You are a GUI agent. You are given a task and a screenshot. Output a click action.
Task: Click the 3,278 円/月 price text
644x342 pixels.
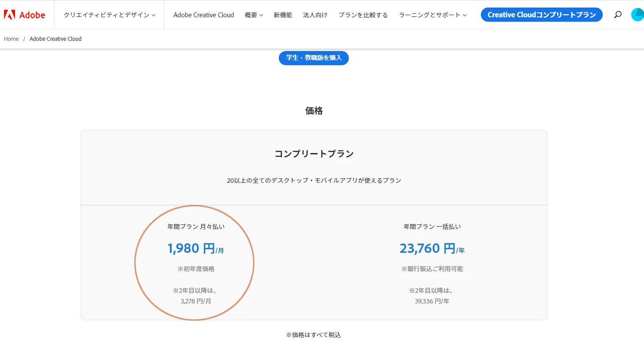196,301
